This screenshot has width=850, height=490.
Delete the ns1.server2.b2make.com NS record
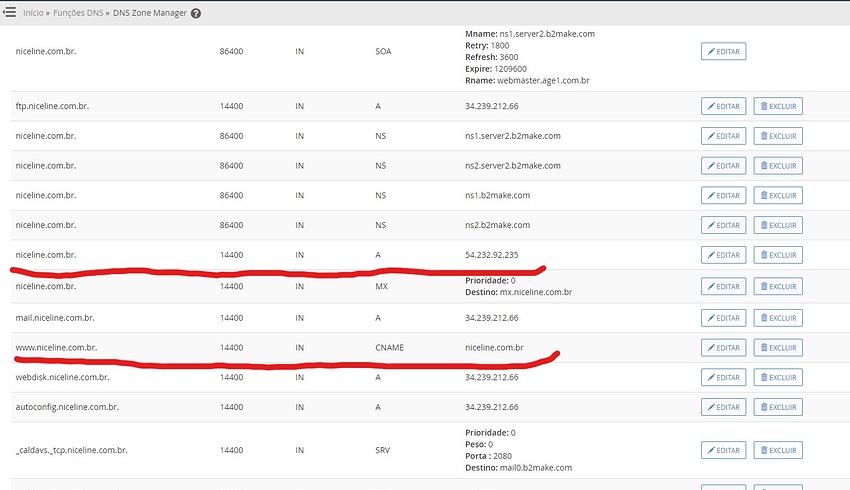click(x=778, y=136)
